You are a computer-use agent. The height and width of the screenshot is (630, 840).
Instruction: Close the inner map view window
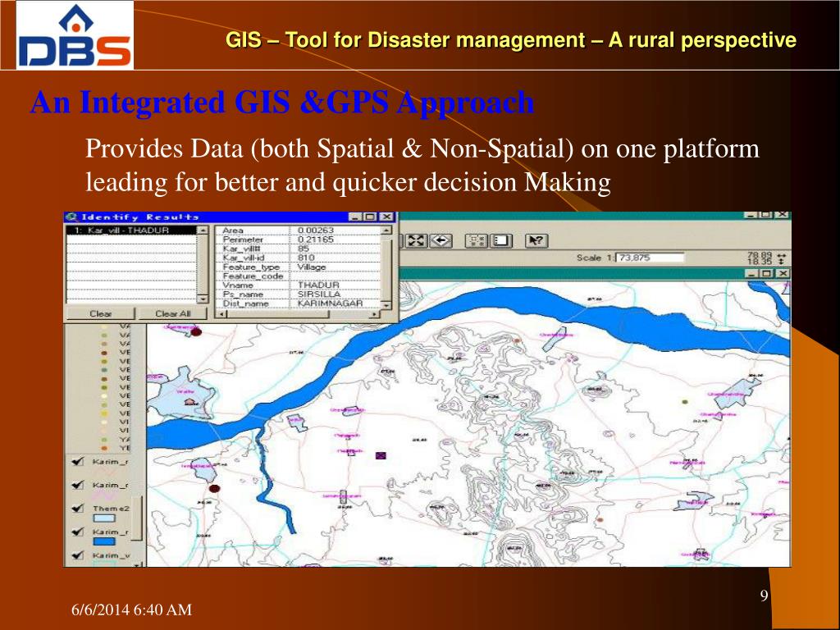783,273
